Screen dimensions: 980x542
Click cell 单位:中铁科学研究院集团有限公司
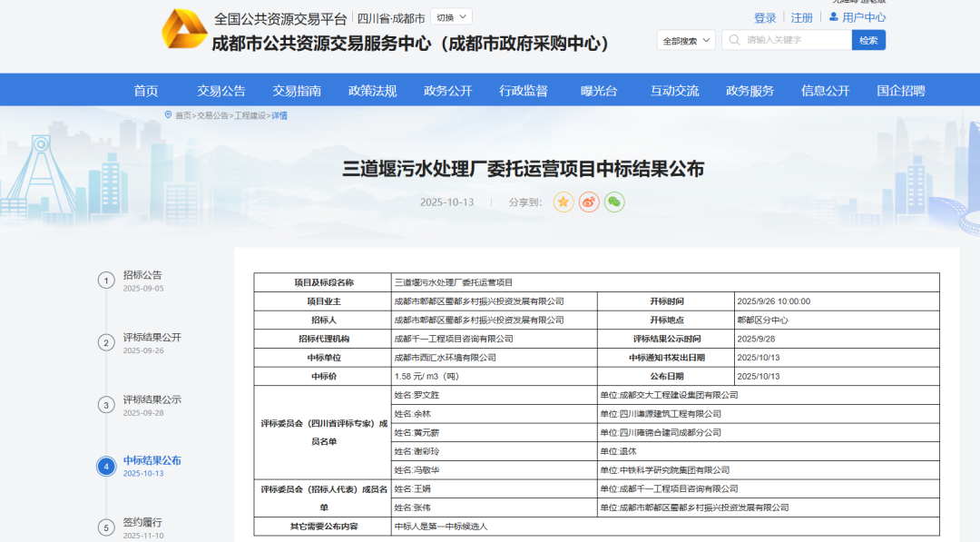click(x=769, y=470)
